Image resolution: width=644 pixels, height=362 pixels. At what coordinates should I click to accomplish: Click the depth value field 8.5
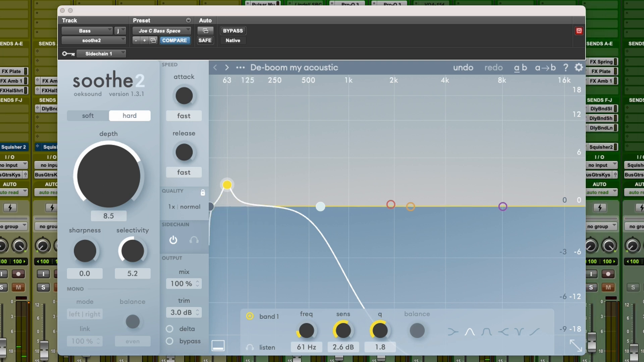tap(109, 216)
